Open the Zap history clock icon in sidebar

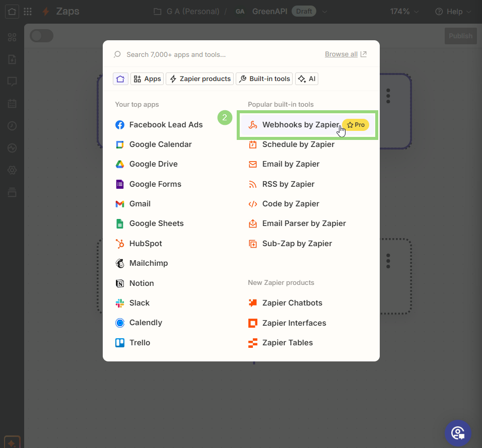coord(12,126)
